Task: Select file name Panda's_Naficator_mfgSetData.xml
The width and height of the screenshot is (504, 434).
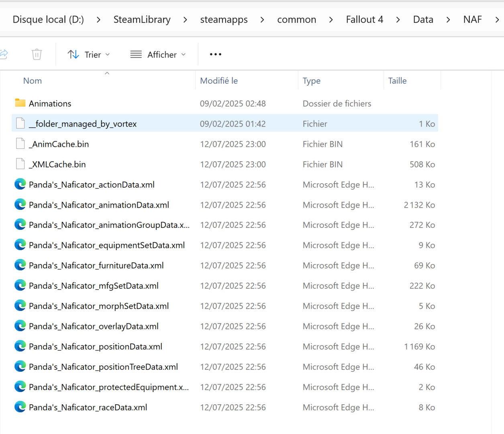Action: point(94,286)
